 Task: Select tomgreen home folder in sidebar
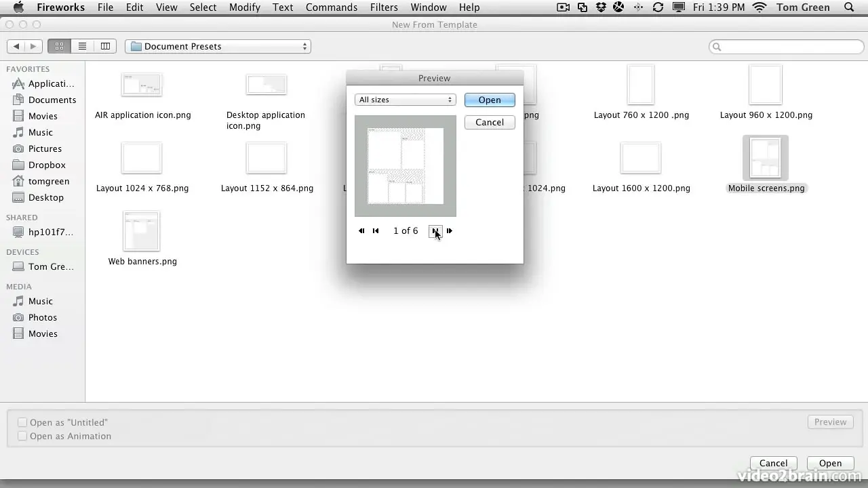pyautogui.click(x=41, y=181)
